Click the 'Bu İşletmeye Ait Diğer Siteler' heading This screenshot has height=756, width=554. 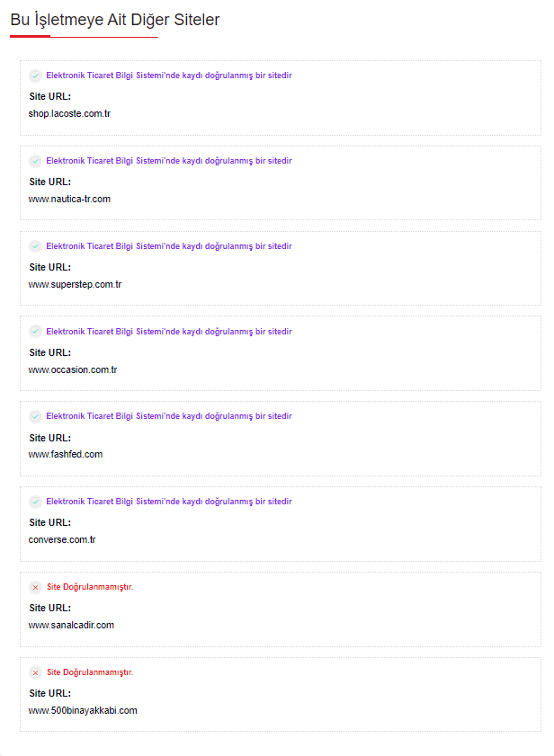(115, 19)
